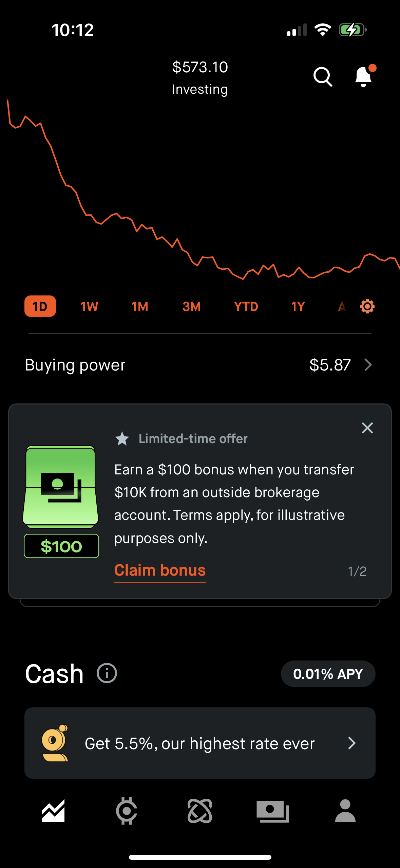Tap the 0.01% APY pill
Viewport: 400px width, 868px height.
[x=328, y=673]
